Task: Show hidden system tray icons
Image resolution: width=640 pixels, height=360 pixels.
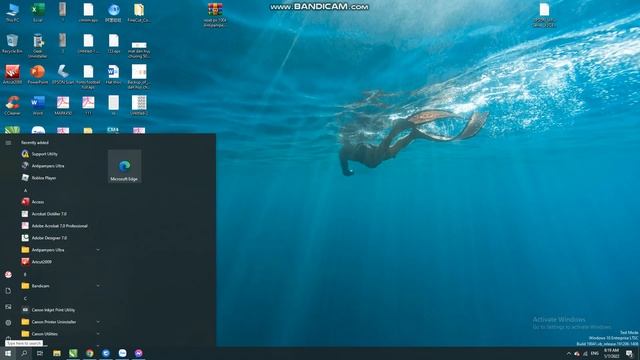Action: pos(569,353)
